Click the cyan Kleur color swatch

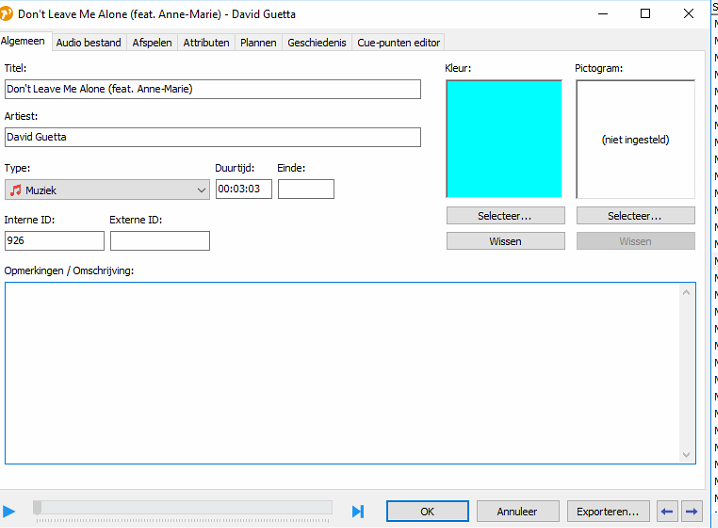(504, 139)
